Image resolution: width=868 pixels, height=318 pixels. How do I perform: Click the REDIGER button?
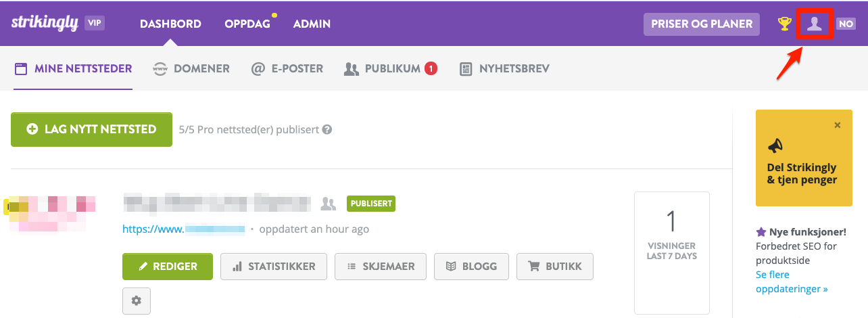click(168, 267)
